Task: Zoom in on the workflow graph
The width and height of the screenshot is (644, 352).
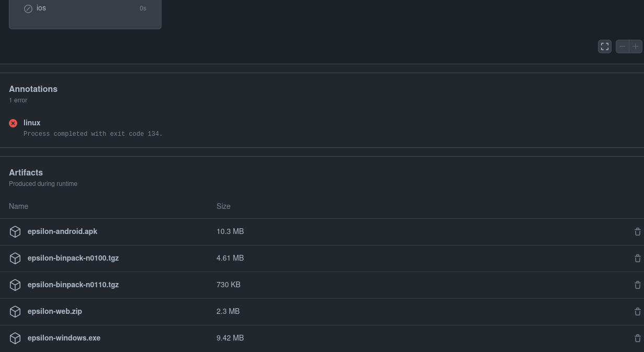Action: [x=636, y=46]
